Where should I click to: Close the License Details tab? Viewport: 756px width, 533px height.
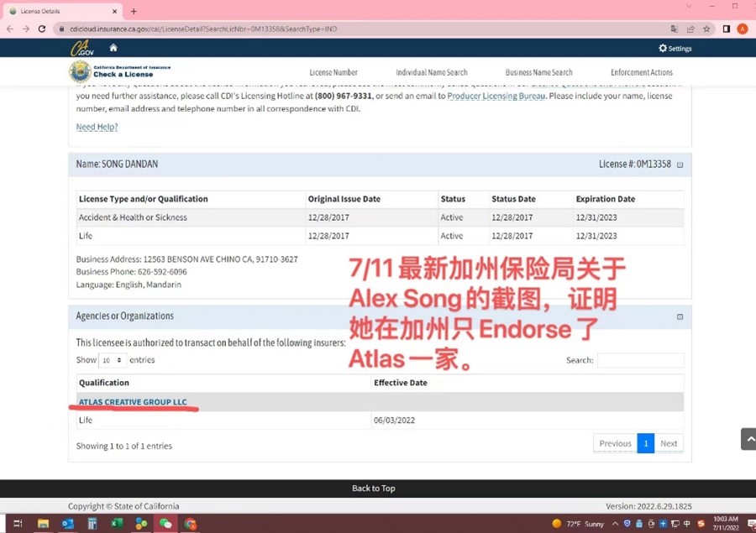tap(115, 11)
